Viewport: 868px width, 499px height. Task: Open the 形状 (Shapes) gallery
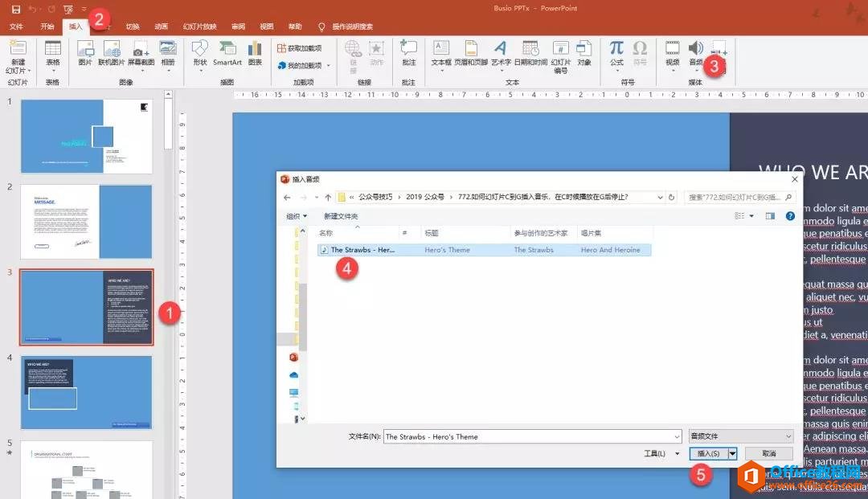pyautogui.click(x=199, y=58)
